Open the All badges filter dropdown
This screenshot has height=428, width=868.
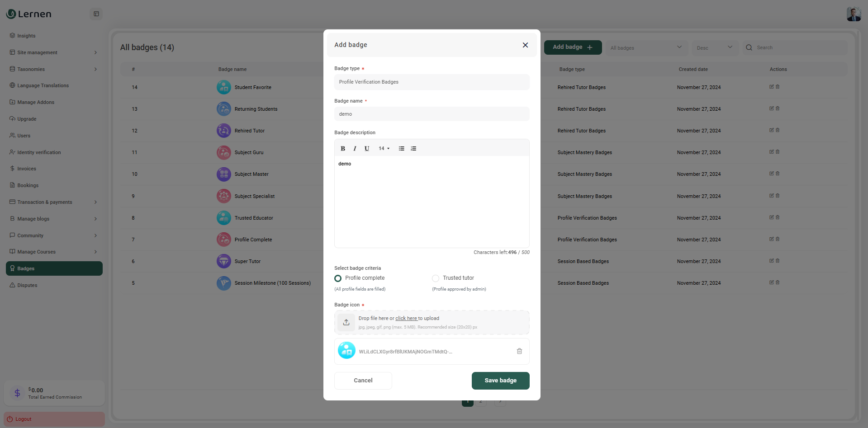pos(646,47)
